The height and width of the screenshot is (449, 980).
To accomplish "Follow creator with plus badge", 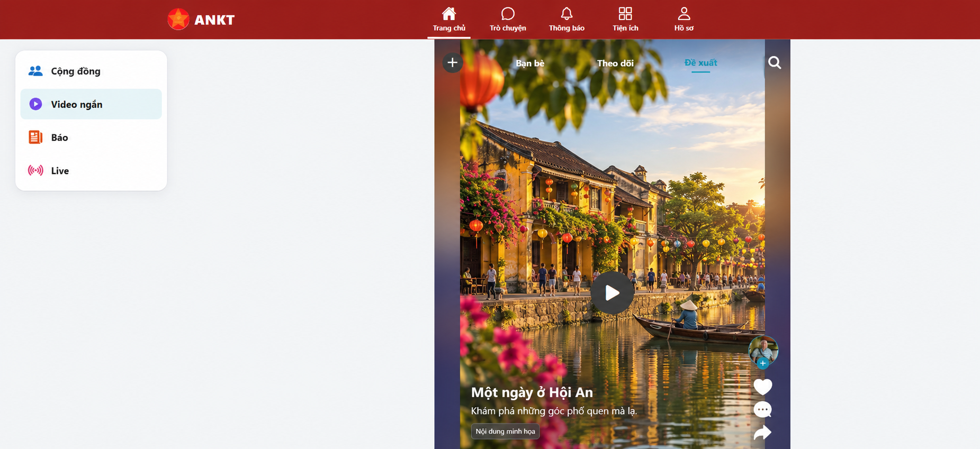I will pos(762,363).
